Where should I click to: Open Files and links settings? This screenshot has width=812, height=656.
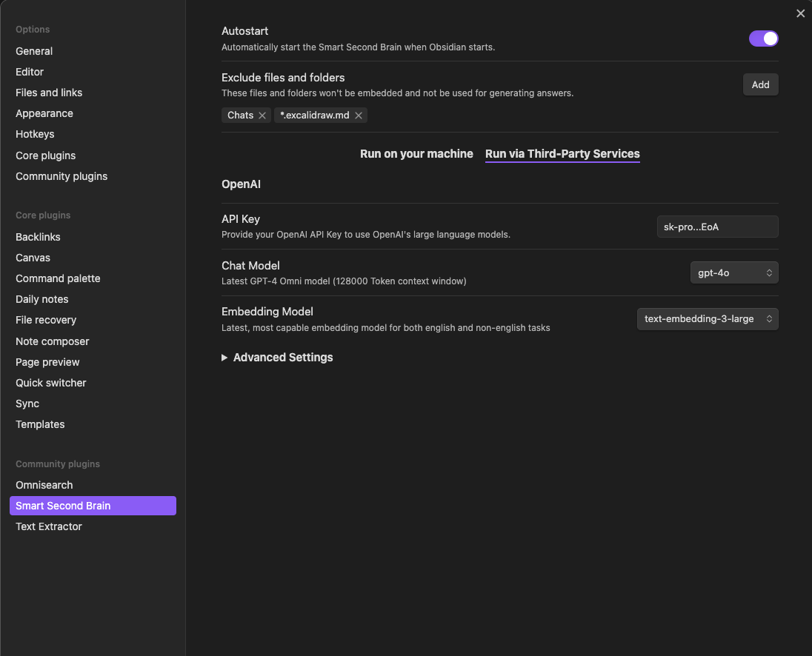[49, 93]
